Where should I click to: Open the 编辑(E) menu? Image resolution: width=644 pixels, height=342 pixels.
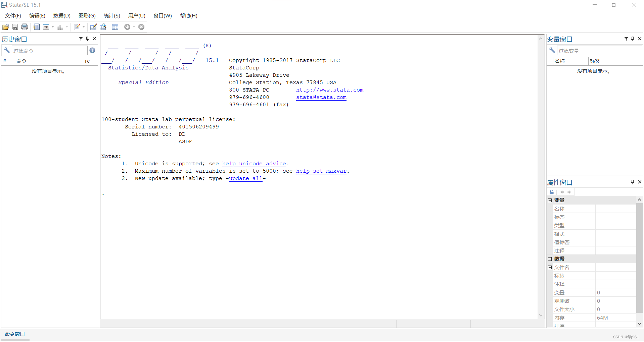coord(37,16)
